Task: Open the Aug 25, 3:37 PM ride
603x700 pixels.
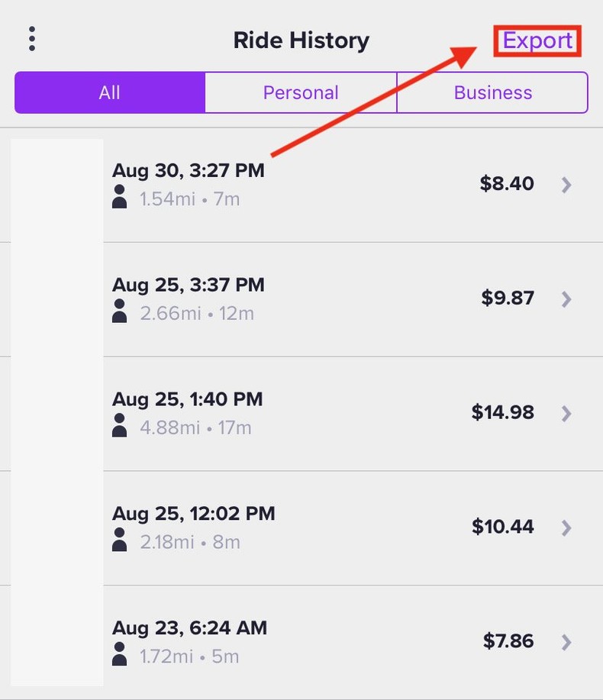Action: tap(189, 285)
